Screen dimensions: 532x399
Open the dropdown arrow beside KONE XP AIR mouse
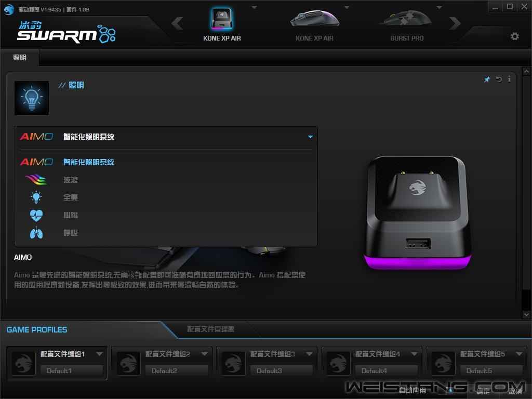tap(347, 7)
